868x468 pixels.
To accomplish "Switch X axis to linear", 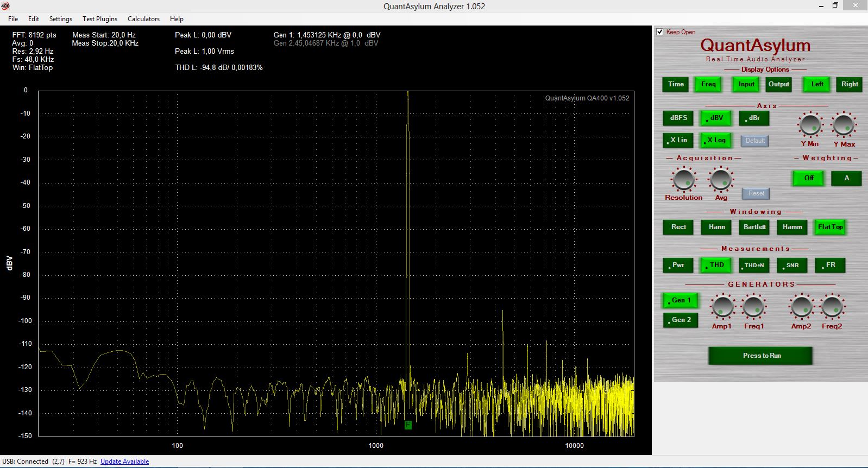I will [678, 140].
